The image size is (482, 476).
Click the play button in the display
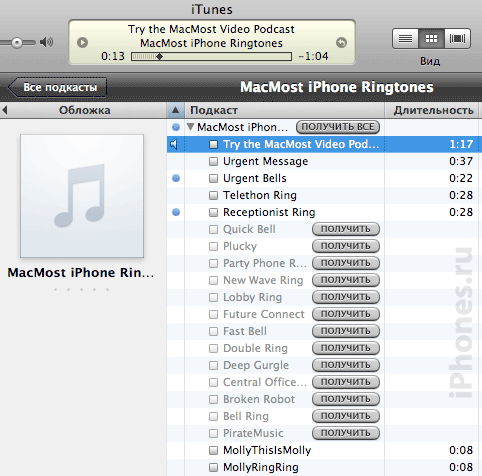[x=82, y=43]
